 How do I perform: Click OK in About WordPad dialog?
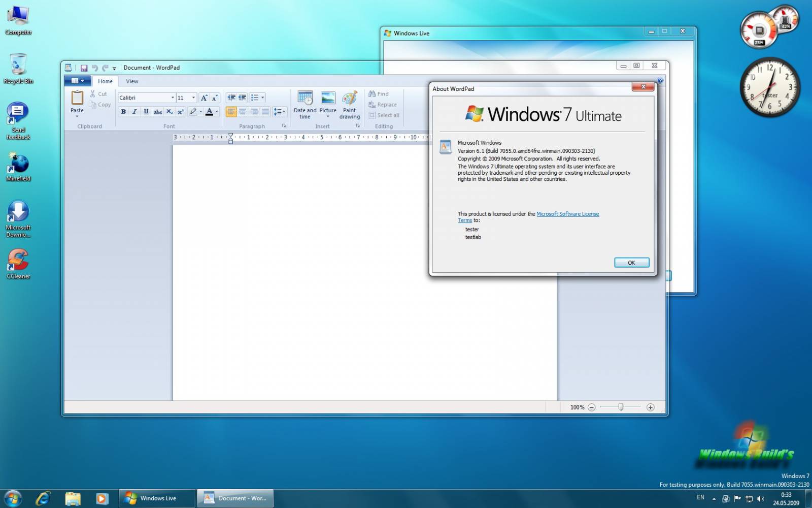coord(631,263)
